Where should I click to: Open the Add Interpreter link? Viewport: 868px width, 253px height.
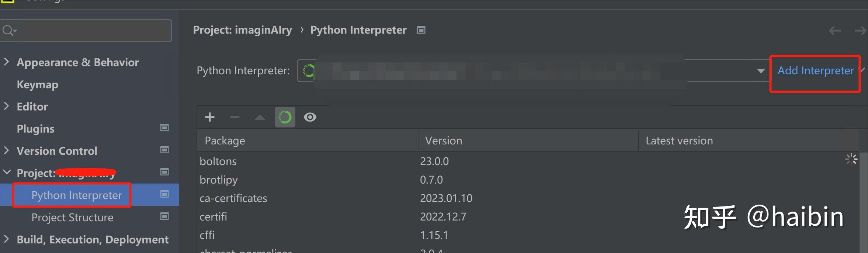point(816,71)
